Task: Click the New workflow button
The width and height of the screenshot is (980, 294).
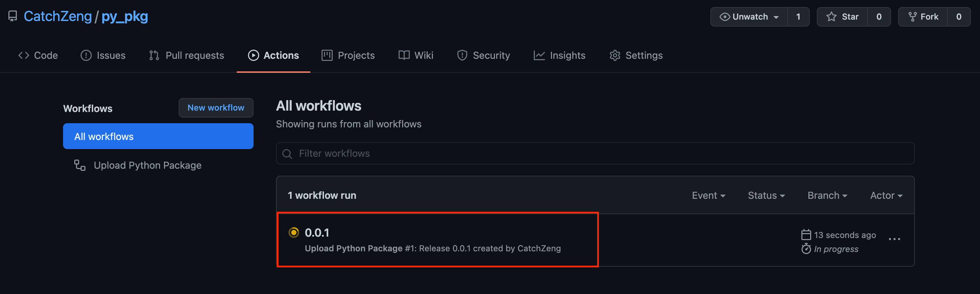Action: click(216, 108)
